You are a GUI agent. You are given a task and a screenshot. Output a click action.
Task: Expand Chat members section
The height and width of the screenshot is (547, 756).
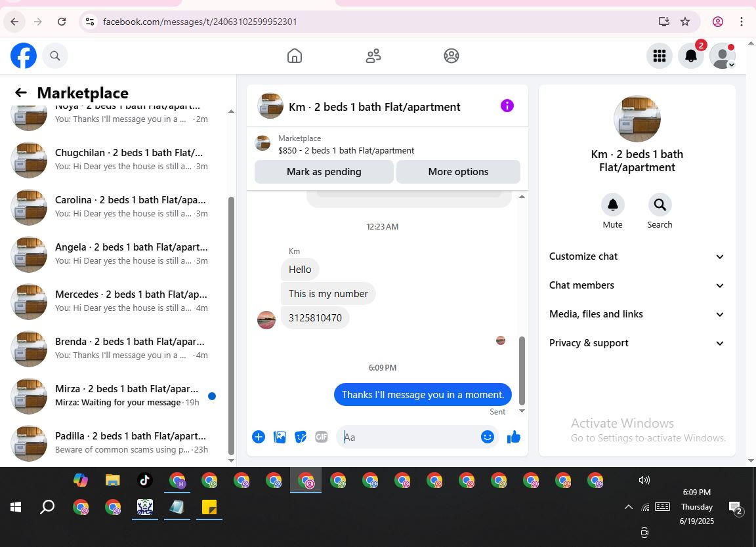[637, 285]
